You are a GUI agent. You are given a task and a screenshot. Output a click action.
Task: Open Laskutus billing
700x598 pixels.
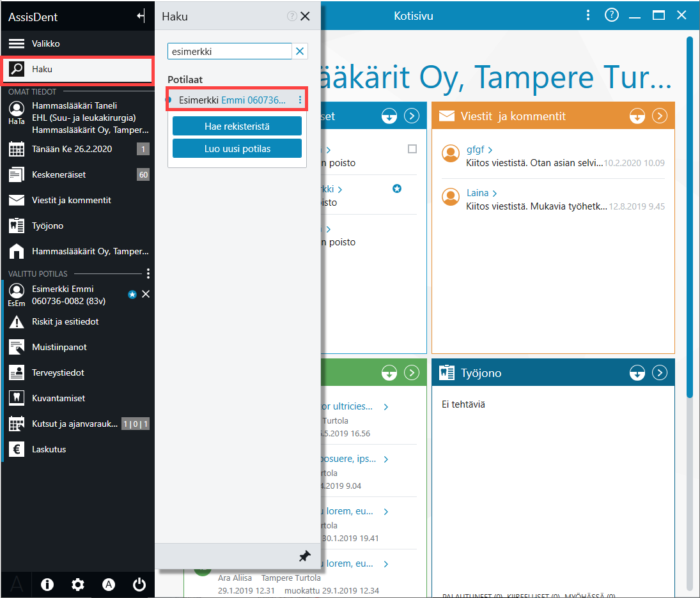point(77,449)
